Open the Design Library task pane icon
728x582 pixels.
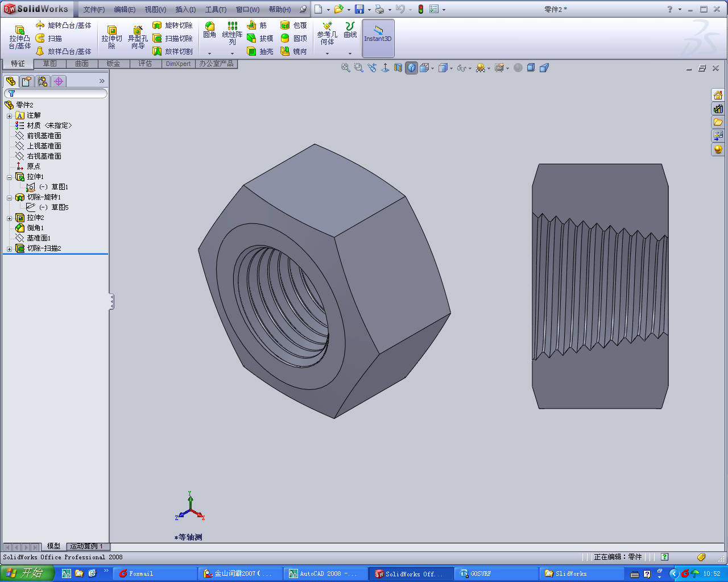(x=718, y=109)
